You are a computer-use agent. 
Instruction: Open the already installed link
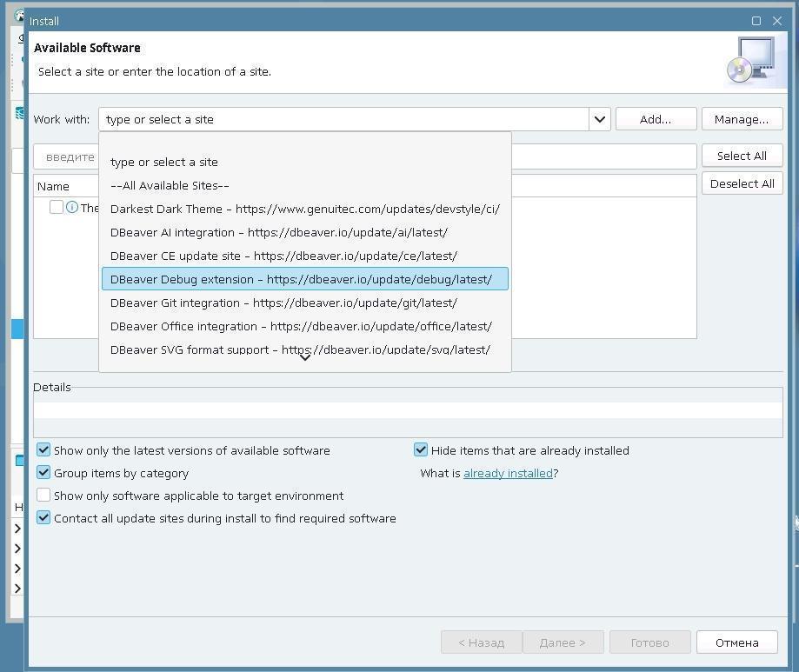508,473
